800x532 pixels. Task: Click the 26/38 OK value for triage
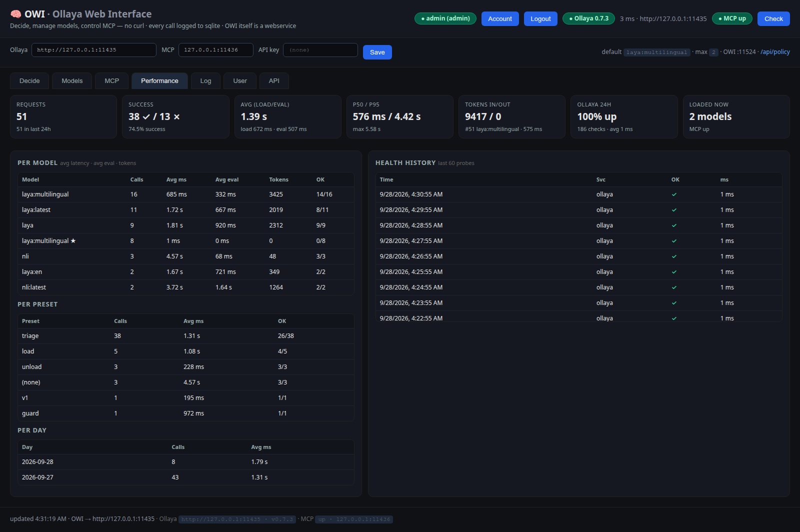pos(286,336)
